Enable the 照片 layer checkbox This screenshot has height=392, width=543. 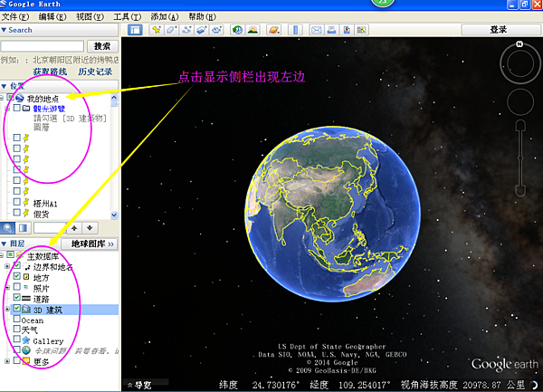16,287
